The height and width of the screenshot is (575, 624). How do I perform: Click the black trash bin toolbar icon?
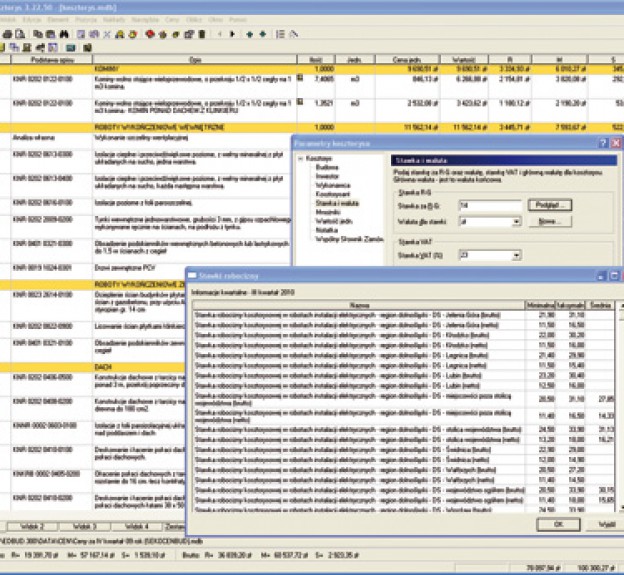pos(202,34)
